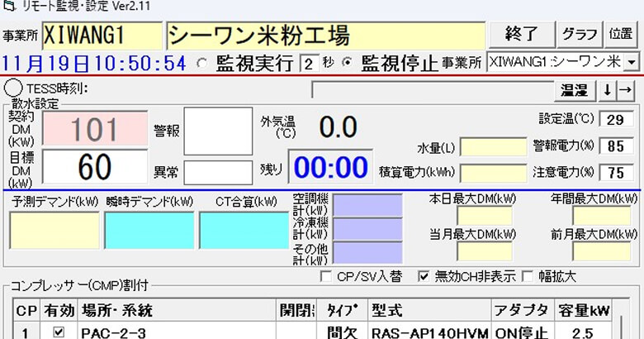Click the 注意電力 field showing 75
644x339 pixels.
point(614,173)
